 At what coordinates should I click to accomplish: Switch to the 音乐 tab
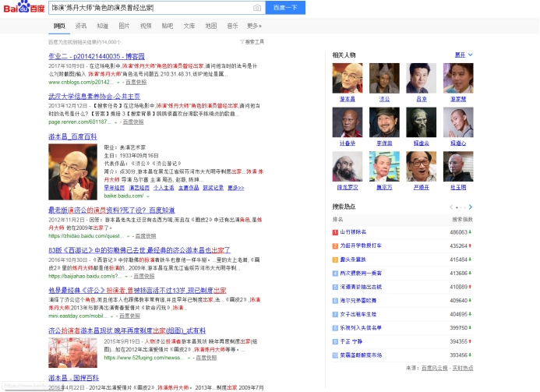click(x=232, y=26)
